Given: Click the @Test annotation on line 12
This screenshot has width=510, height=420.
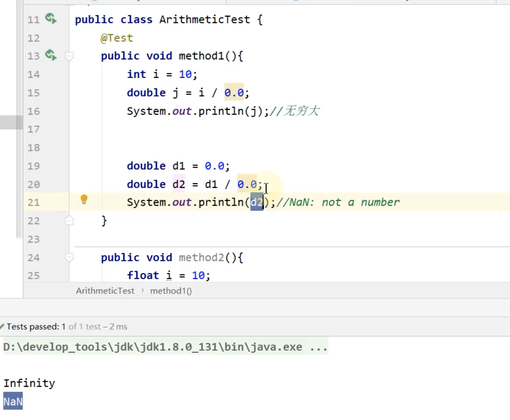Looking at the screenshot, I should point(117,38).
